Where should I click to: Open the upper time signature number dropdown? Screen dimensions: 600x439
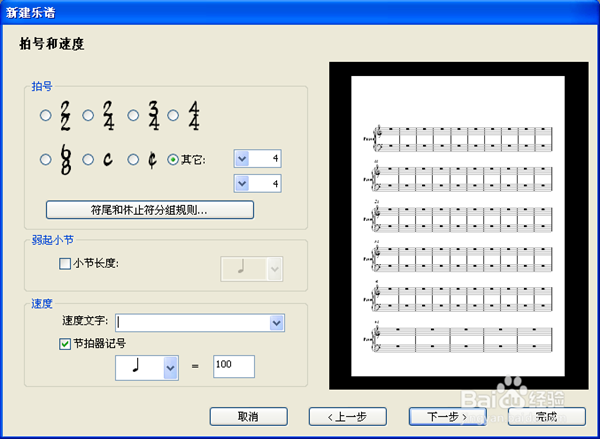coord(242,158)
